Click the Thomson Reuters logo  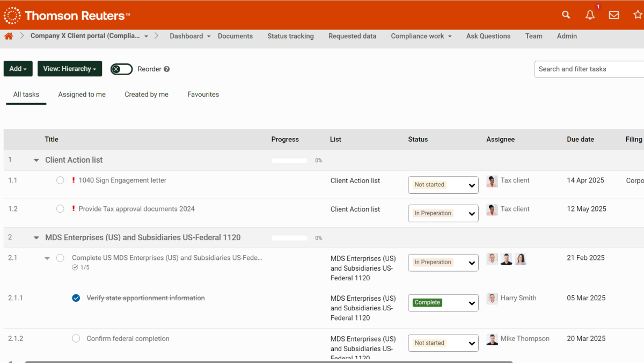tap(67, 16)
